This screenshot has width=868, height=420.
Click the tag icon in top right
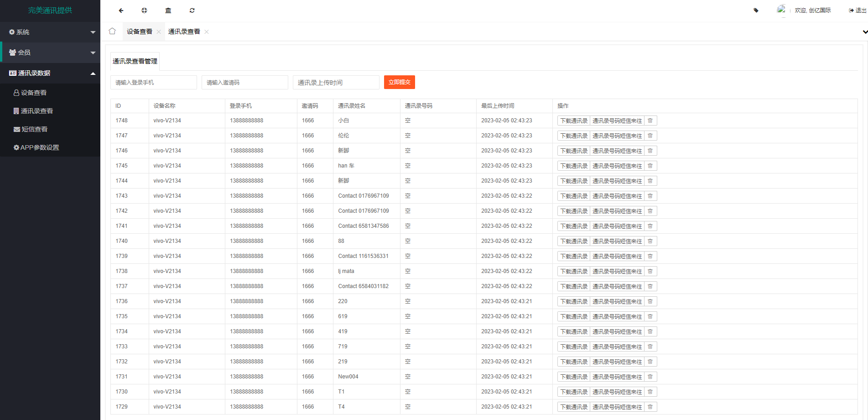point(756,10)
